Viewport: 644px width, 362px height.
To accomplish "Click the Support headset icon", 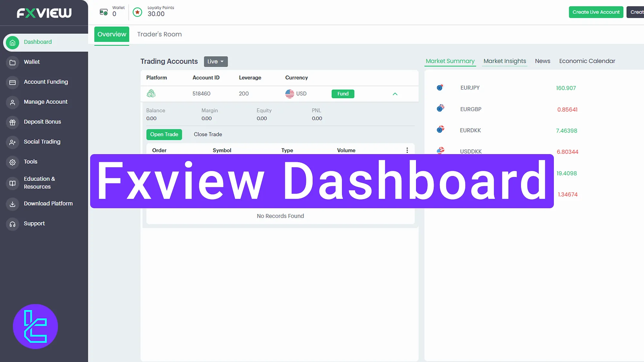I will (13, 224).
